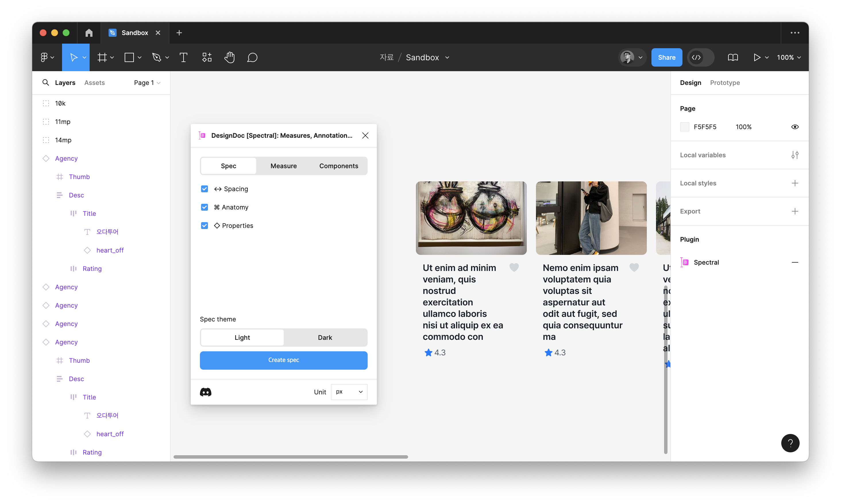
Task: Choose the Dark spec theme
Action: [x=325, y=337]
